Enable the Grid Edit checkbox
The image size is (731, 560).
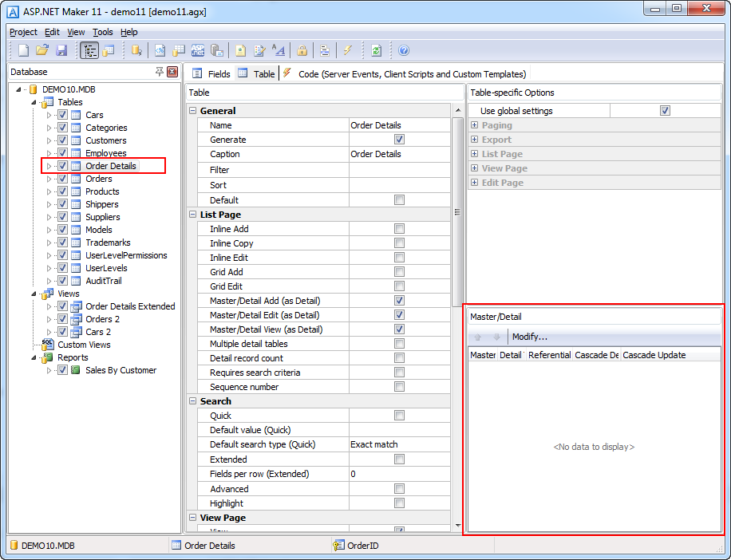399,286
